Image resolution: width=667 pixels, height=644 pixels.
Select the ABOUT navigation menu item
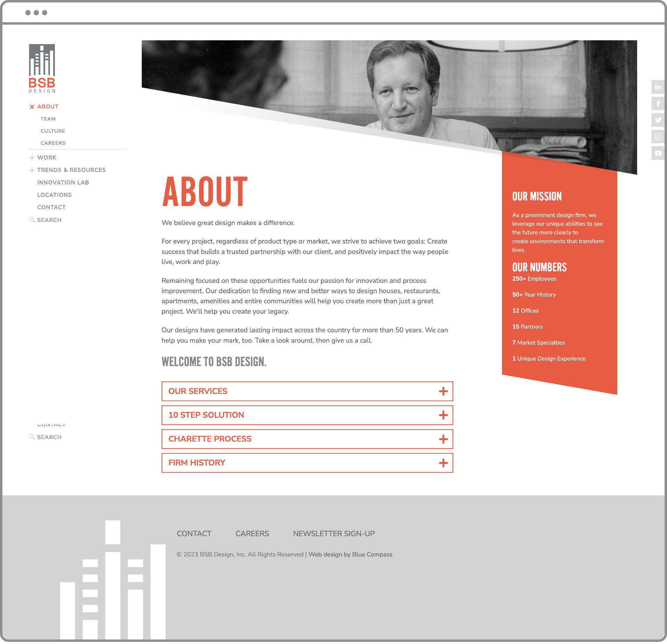pos(48,107)
